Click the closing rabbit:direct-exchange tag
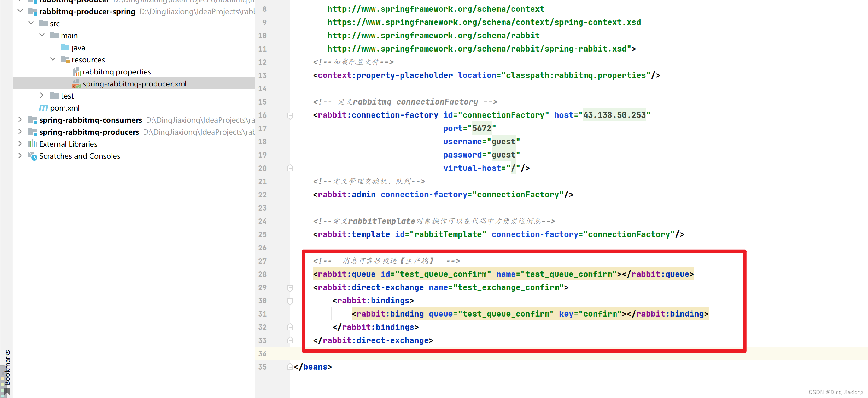Image resolution: width=868 pixels, height=398 pixels. [373, 340]
